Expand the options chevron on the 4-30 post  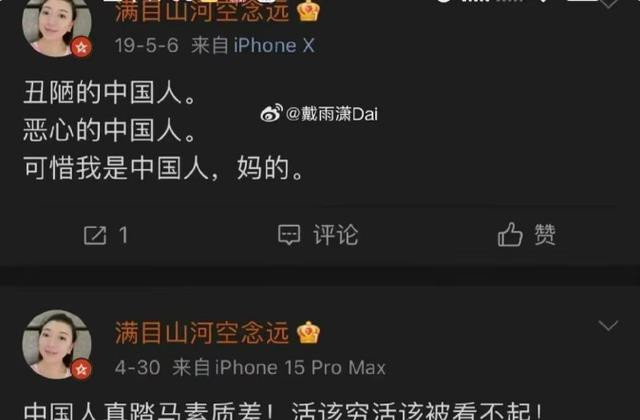click(608, 325)
